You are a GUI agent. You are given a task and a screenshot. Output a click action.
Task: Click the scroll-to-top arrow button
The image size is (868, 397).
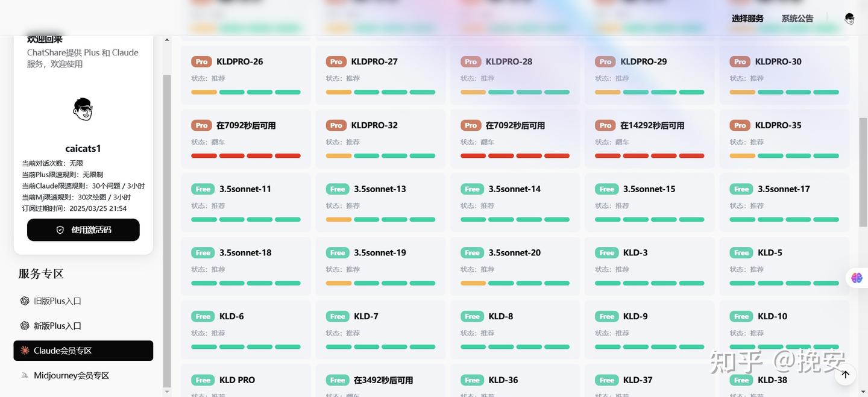[x=845, y=375]
